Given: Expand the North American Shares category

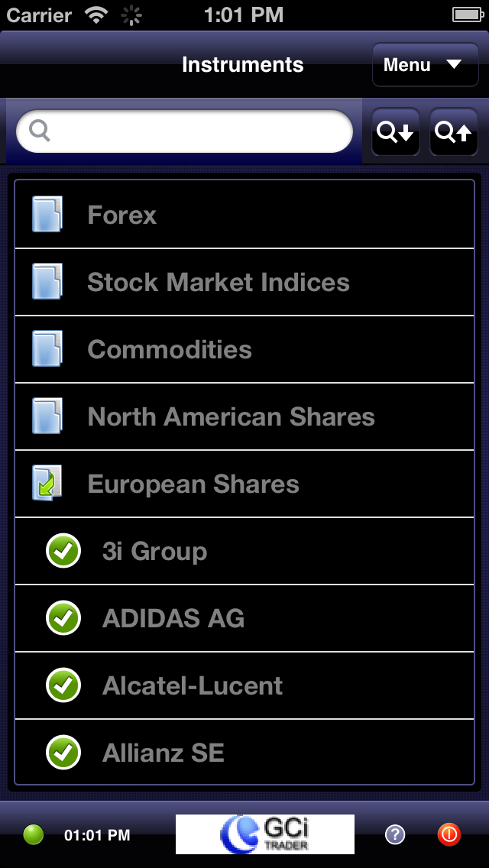Looking at the screenshot, I should pos(231,416).
